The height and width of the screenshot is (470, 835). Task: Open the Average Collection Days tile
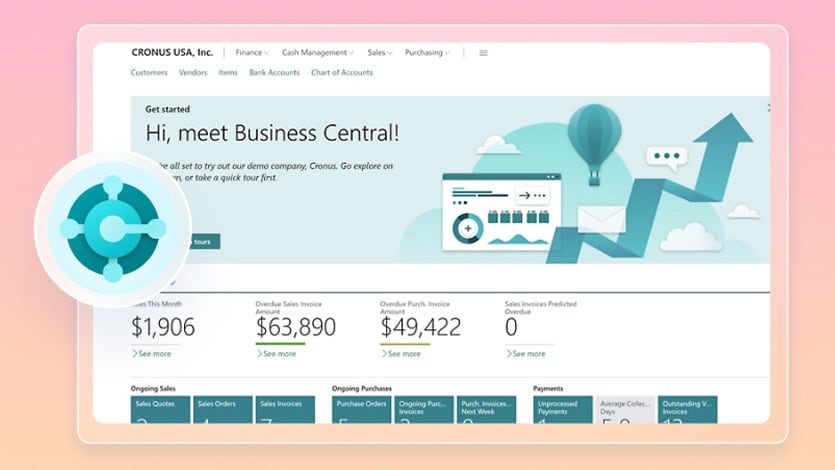pos(625,409)
